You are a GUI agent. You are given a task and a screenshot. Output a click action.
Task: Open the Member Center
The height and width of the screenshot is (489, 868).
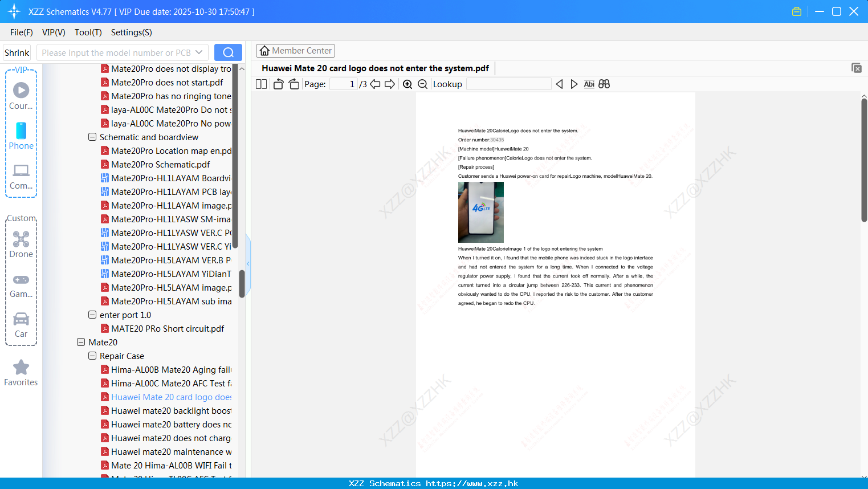pyautogui.click(x=295, y=51)
